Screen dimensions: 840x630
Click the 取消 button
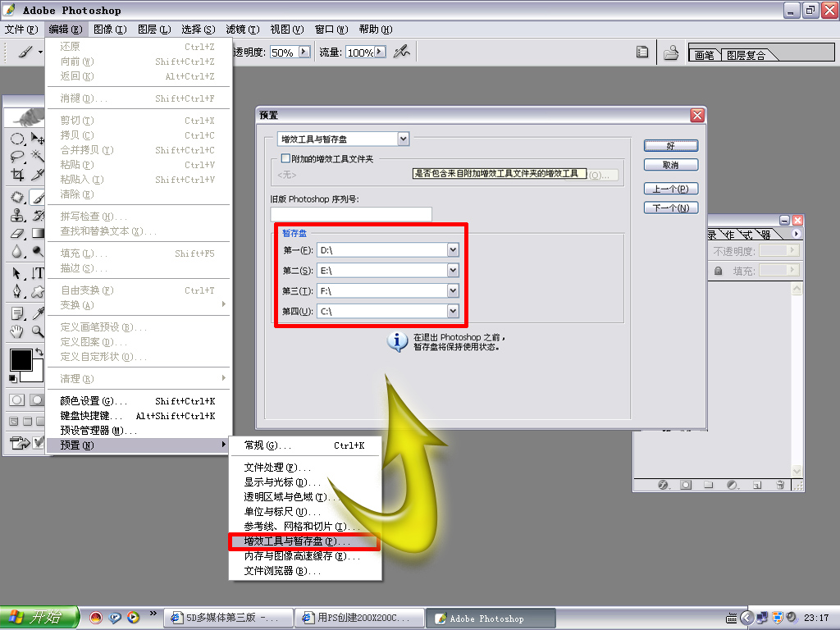[671, 165]
